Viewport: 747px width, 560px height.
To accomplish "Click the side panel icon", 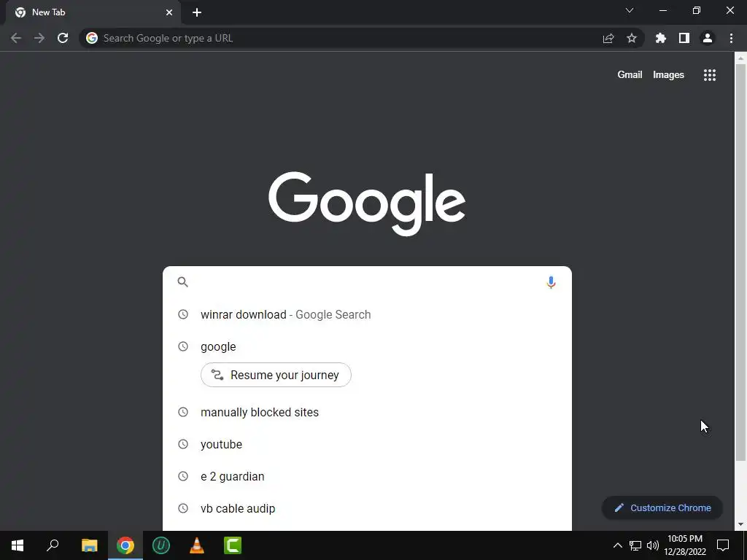I will coord(684,38).
